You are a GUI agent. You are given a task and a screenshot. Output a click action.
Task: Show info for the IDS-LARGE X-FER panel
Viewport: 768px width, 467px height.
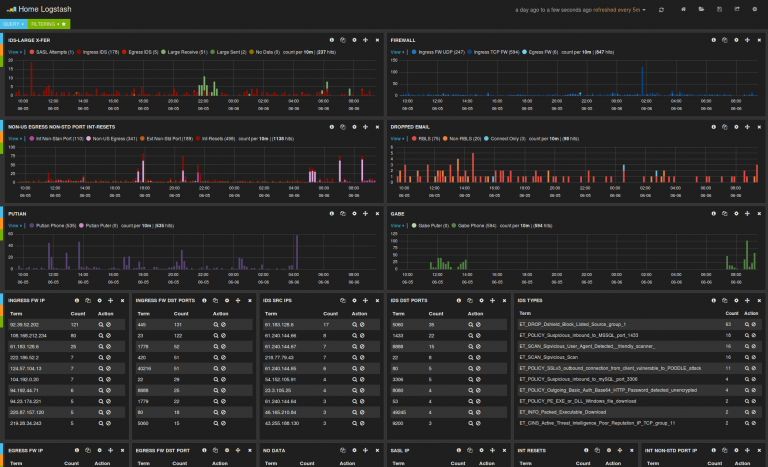(332, 40)
